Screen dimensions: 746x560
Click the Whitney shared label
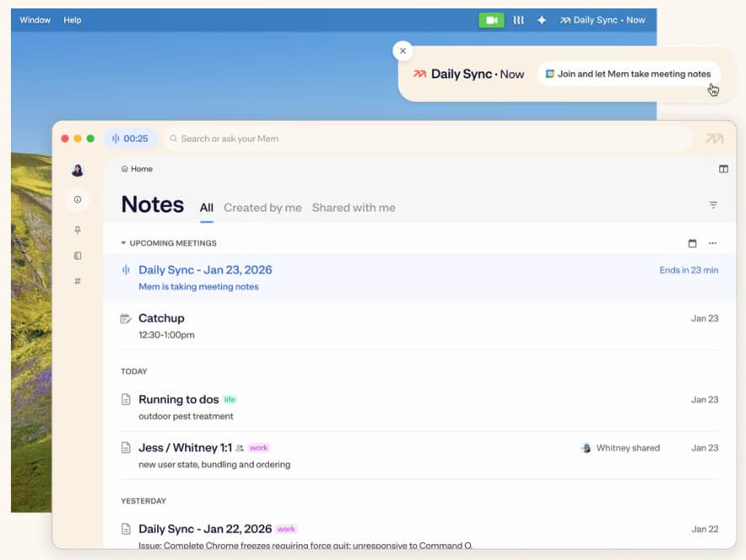tap(628, 447)
